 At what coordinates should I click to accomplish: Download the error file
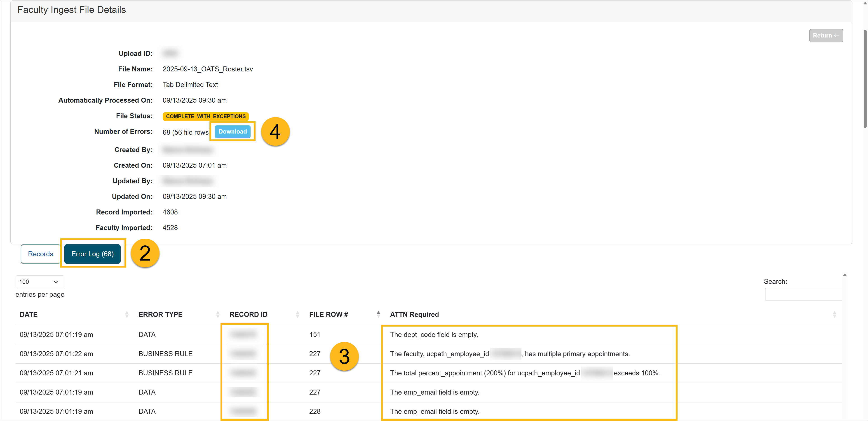pos(232,132)
